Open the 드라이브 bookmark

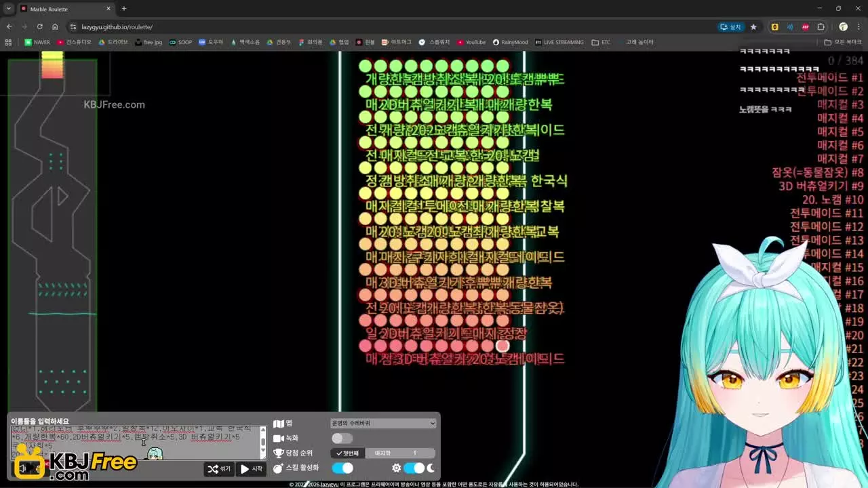pos(113,42)
